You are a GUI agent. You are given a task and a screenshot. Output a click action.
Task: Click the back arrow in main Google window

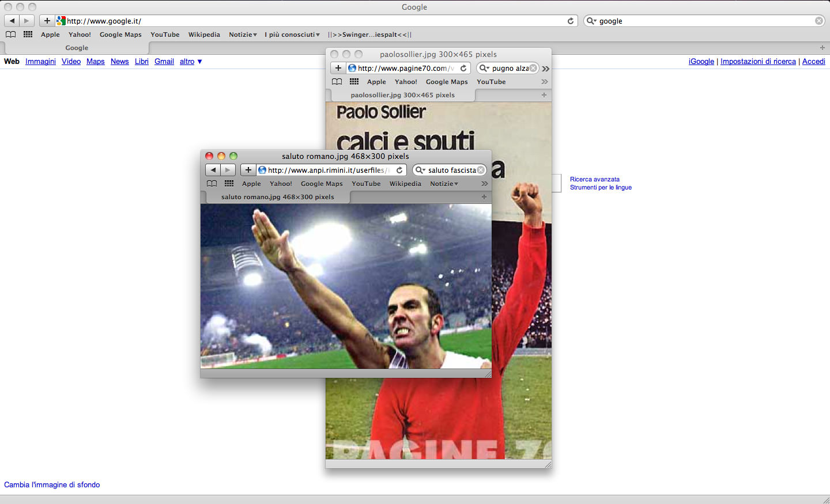pyautogui.click(x=12, y=21)
